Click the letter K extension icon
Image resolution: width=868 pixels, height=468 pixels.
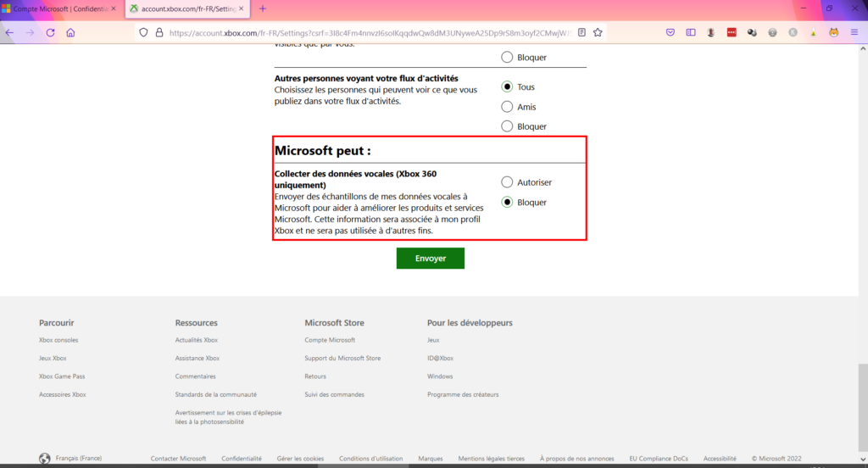pos(793,33)
